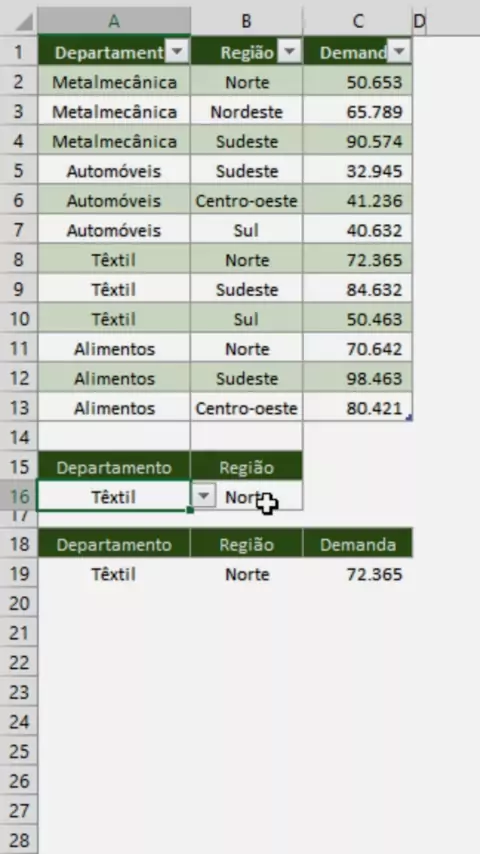Click the Metalmecânica cell in row 2
Image resolution: width=480 pixels, height=854 pixels.
[x=114, y=82]
